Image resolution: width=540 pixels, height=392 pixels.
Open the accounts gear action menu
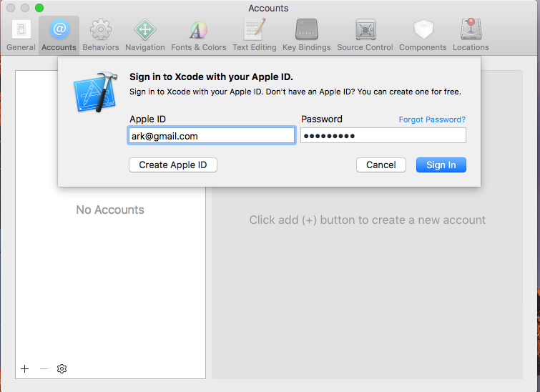[x=62, y=368]
